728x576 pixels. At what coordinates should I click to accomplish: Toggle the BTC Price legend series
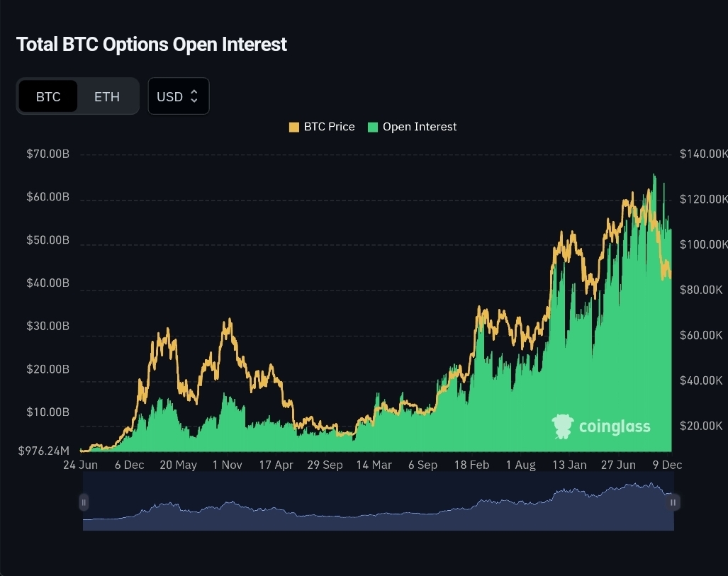[322, 127]
